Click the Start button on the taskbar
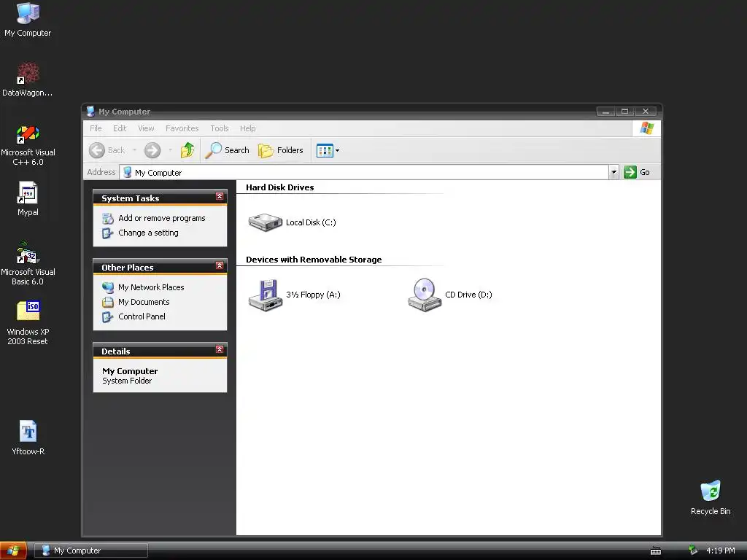The height and width of the screenshot is (560, 747). pyautogui.click(x=13, y=551)
